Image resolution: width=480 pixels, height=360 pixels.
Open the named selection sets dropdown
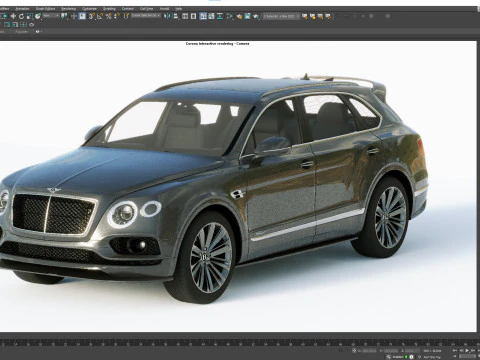pyautogui.click(x=146, y=16)
